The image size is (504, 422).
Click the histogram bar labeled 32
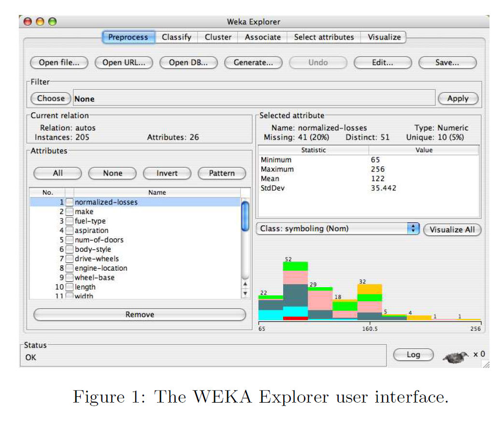[370, 302]
